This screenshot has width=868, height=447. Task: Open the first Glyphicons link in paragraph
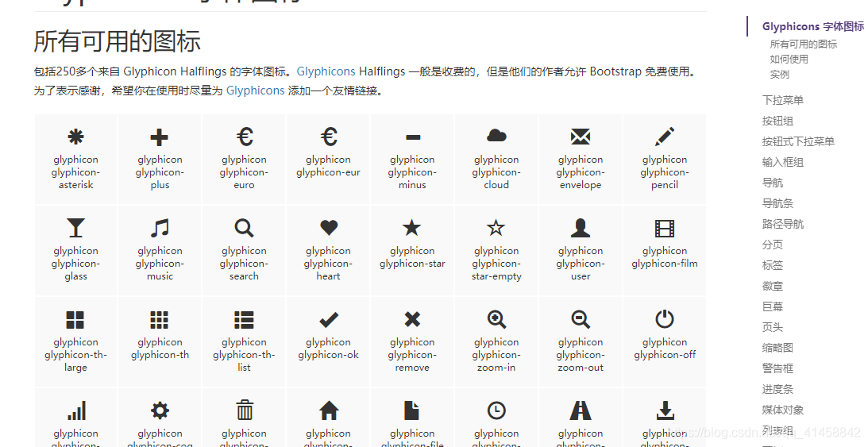tap(326, 71)
